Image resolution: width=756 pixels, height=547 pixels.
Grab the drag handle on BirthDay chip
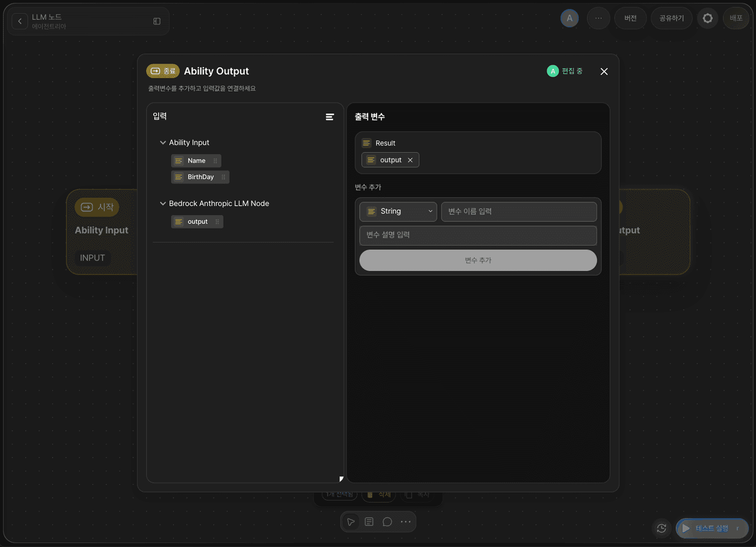click(x=224, y=177)
